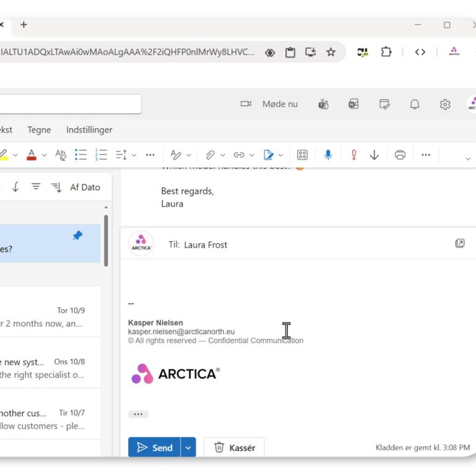Mark message as high importance
Screen dimensions: 476x476
[x=354, y=155]
